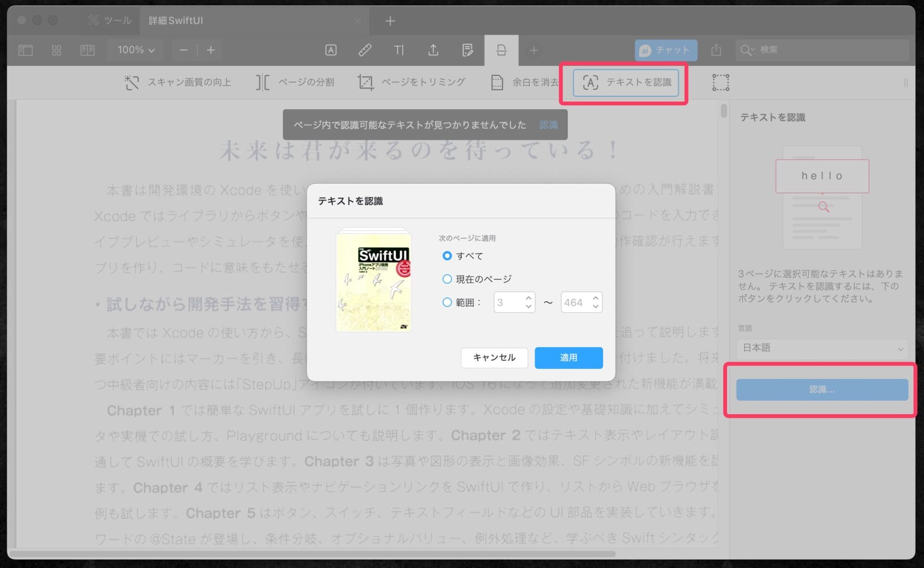Image resolution: width=924 pixels, height=568 pixels.
Task: Select the すべて radio option
Action: (x=447, y=256)
